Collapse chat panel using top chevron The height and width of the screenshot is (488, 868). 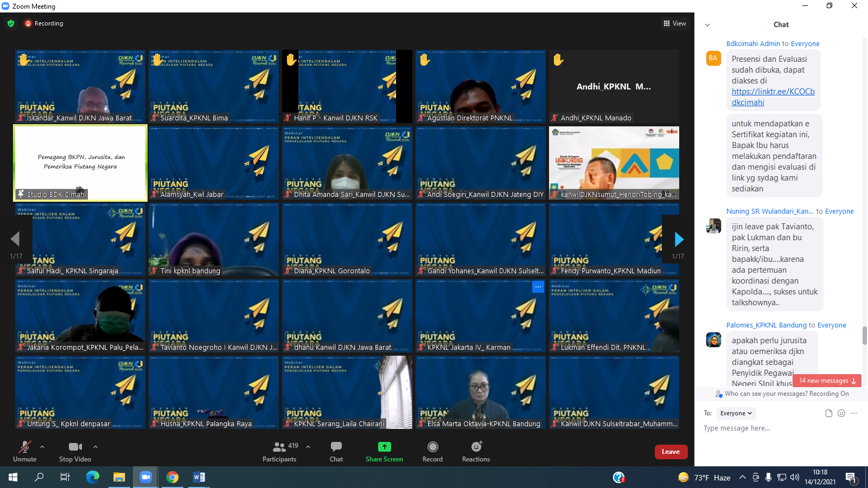coord(707,25)
